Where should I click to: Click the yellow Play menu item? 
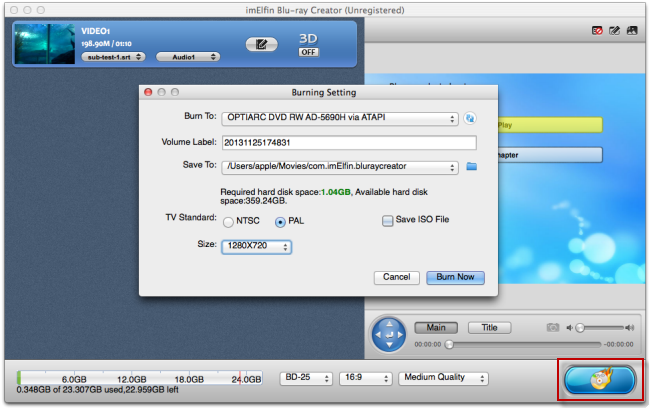[x=550, y=125]
